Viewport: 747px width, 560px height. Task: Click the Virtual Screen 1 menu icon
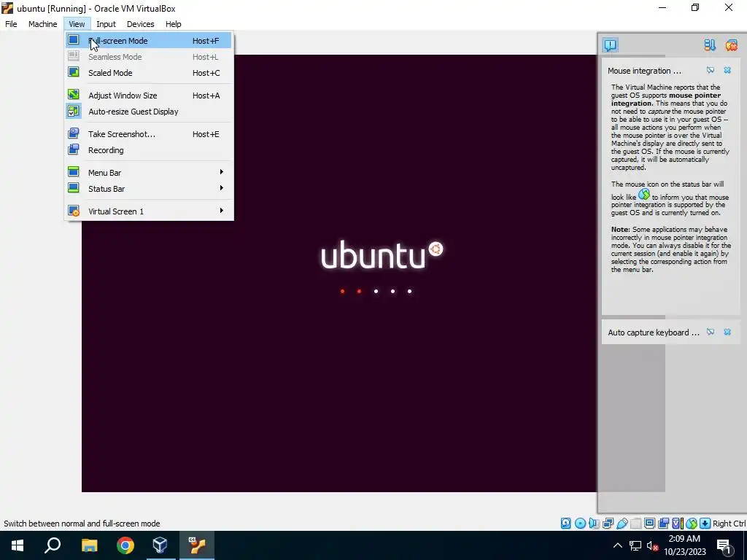(74, 211)
